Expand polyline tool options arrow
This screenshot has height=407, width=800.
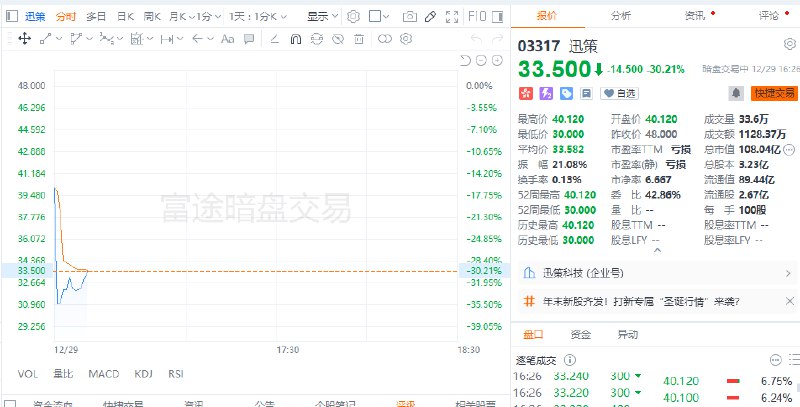coord(90,39)
